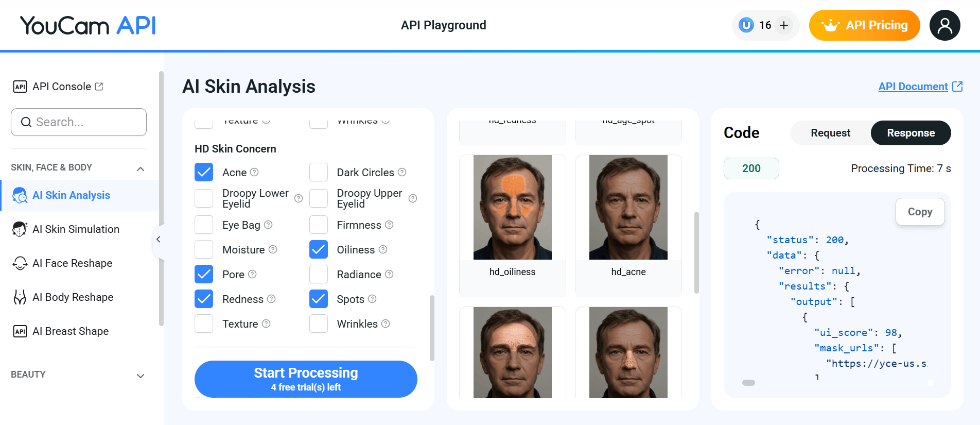The image size is (980, 425).
Task: Click the help icon beside Droopy Lower Eyelid
Action: 299,198
